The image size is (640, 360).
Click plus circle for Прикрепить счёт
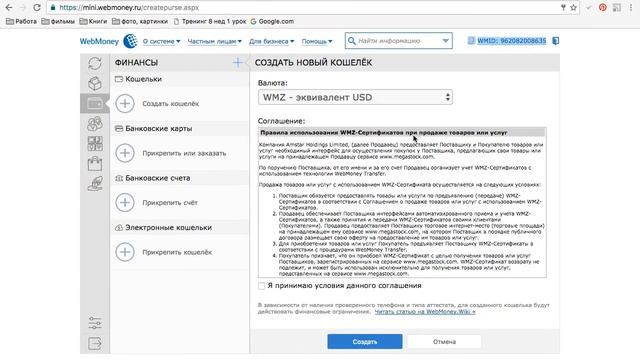125,202
